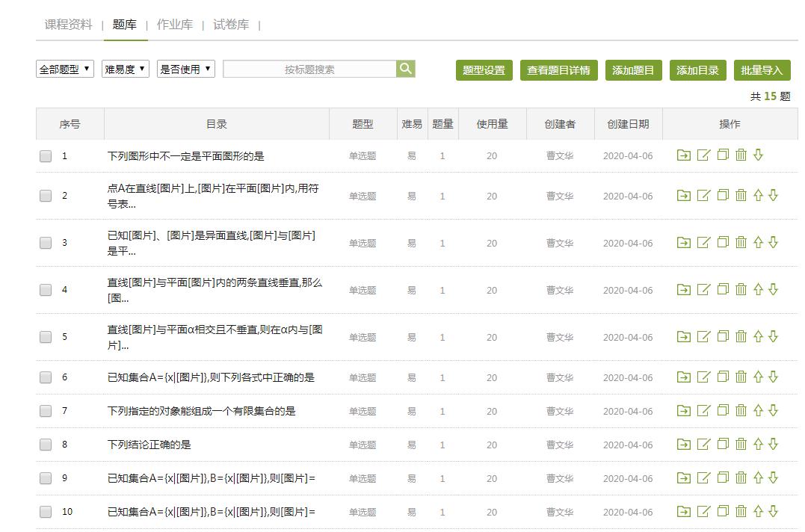Viewport: 805px width, 532px height.
Task: Move question 5 up with the up arrow
Action: (x=758, y=337)
